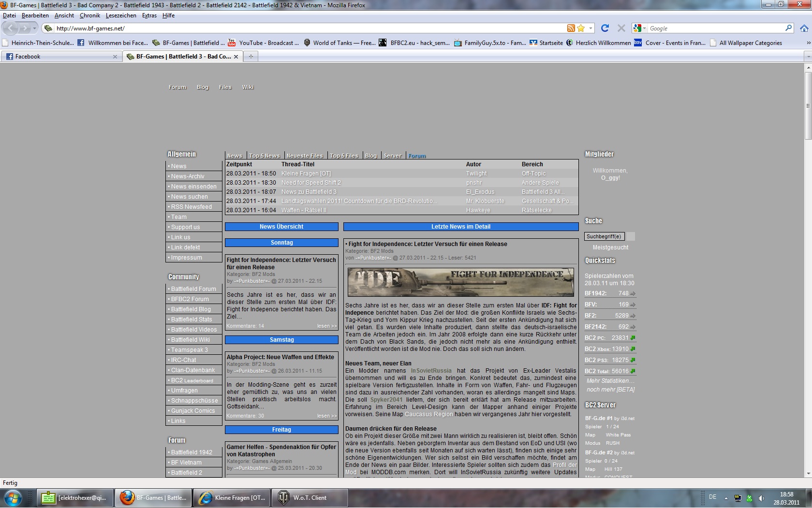Go to the Firefox home page icon

point(804,29)
